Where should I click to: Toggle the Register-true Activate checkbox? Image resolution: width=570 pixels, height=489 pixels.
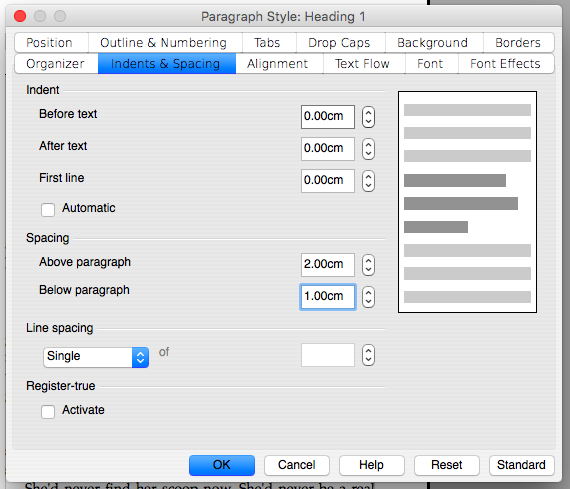point(48,412)
